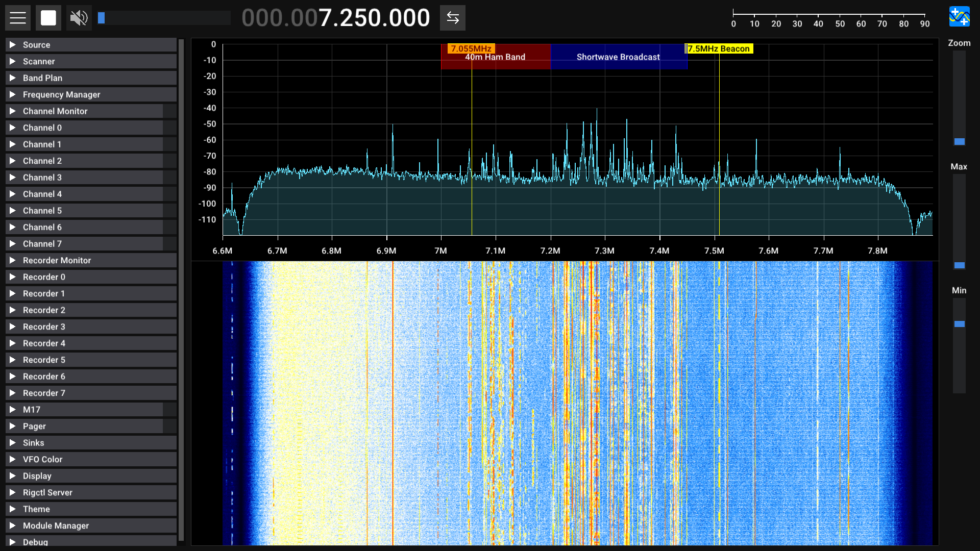Enable the Channel Monitor module checkbox

click(169, 111)
